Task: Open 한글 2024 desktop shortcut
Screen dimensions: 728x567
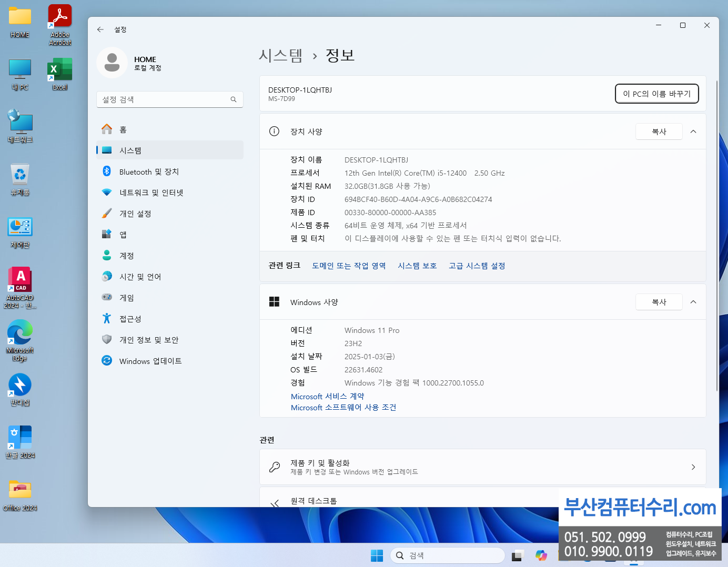Action: pyautogui.click(x=20, y=443)
